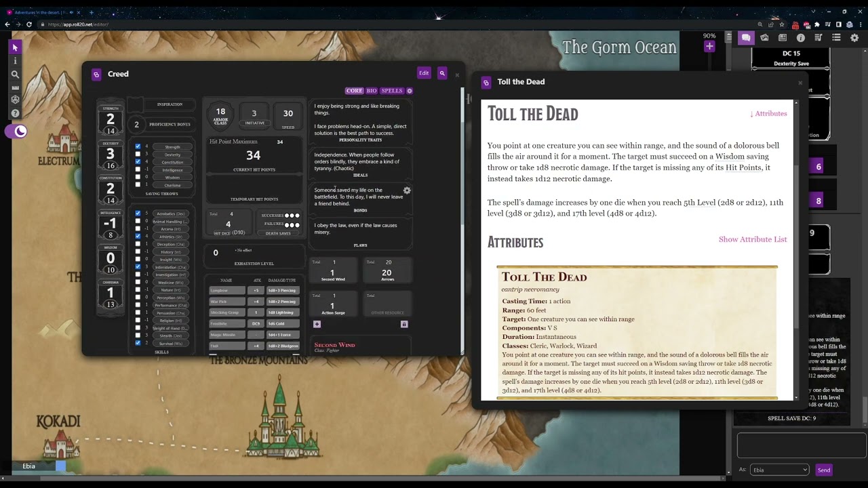
Task: Open the Hit Points link in spell description
Action: pyautogui.click(x=744, y=167)
